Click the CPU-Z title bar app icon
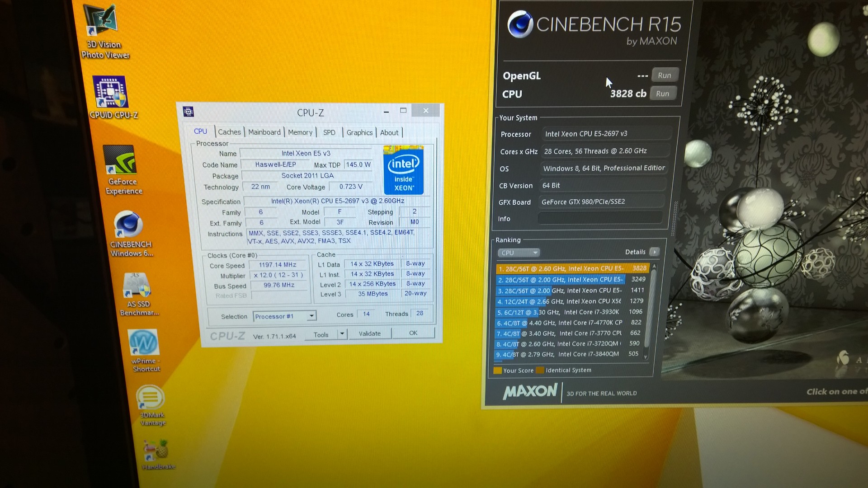The width and height of the screenshot is (868, 488). 189,112
